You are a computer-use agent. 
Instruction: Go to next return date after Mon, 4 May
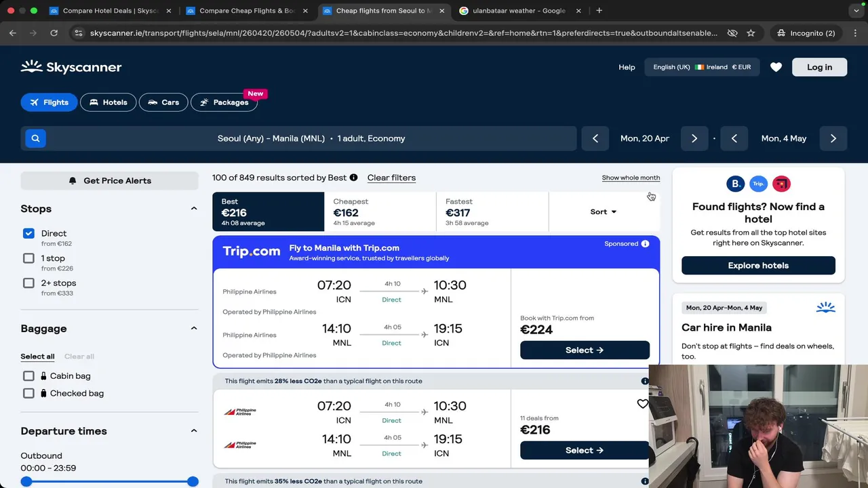click(x=833, y=138)
